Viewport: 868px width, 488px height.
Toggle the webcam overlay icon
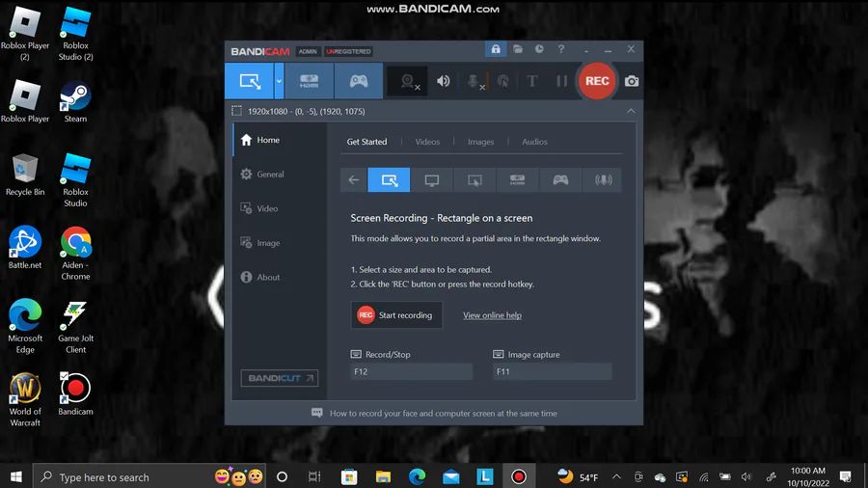point(407,81)
